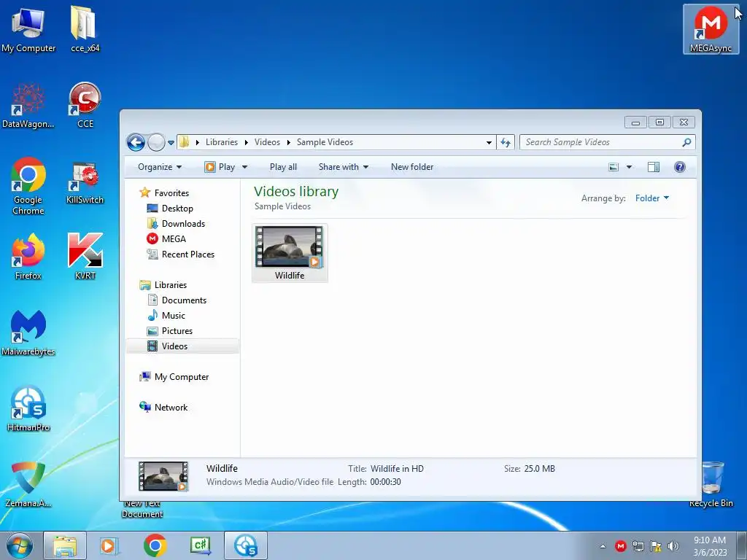747x560 pixels.
Task: Click Sample Videos in address breadcrumb
Action: [325, 142]
